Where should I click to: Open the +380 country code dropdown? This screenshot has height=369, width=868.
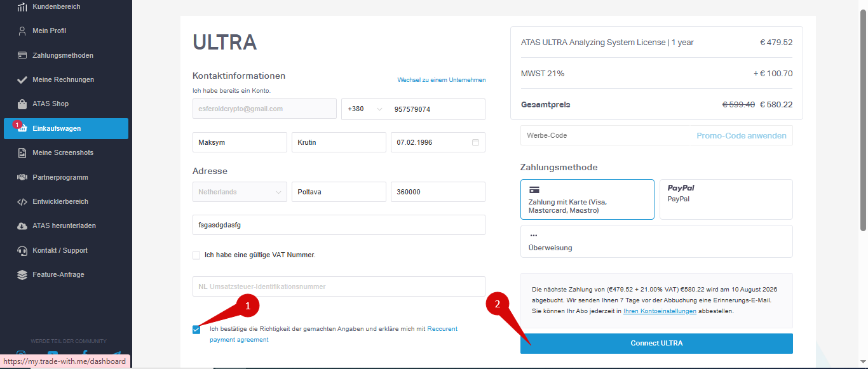[365, 109]
